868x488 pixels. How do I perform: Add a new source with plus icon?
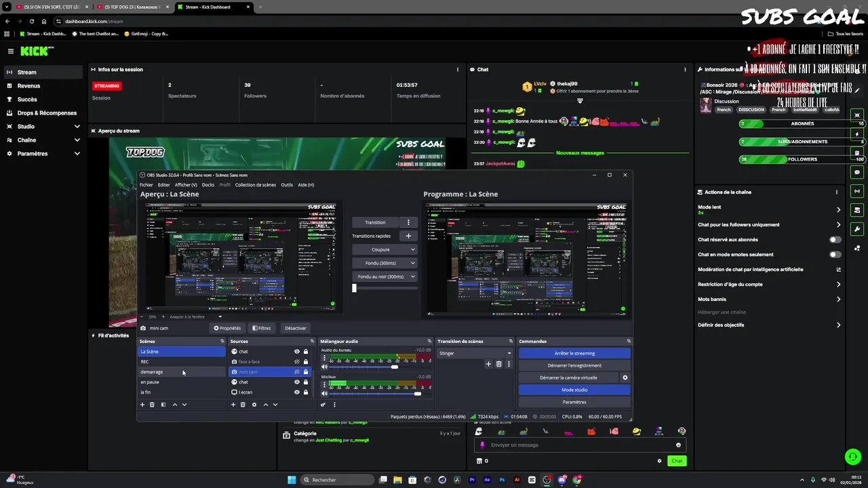point(233,405)
